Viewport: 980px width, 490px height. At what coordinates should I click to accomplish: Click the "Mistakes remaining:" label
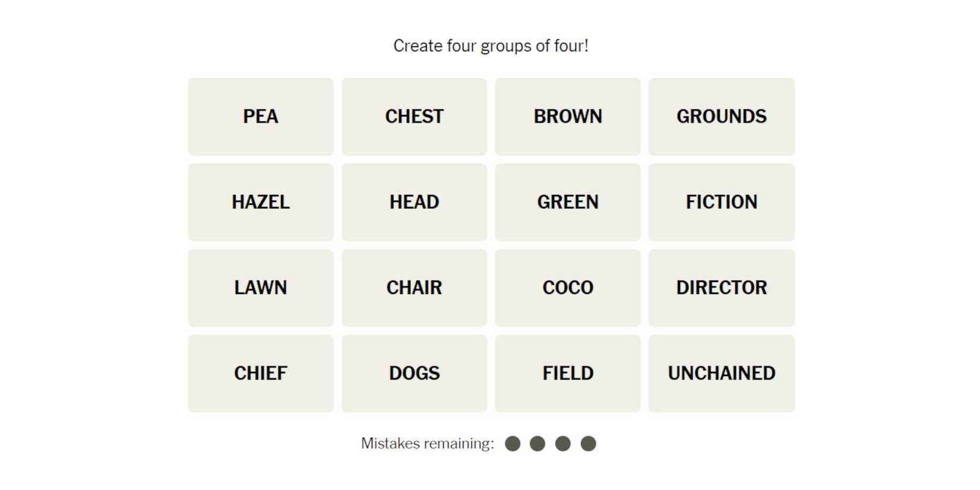click(x=427, y=444)
